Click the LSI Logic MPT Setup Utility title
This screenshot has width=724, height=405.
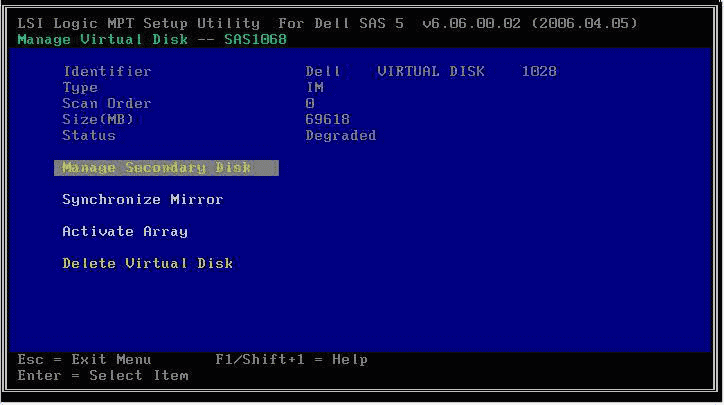(327, 24)
